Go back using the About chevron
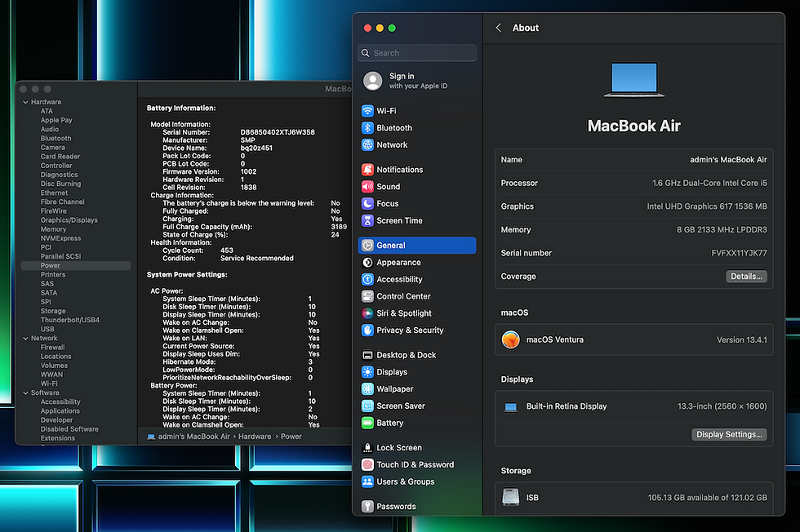800x532 pixels. point(499,28)
